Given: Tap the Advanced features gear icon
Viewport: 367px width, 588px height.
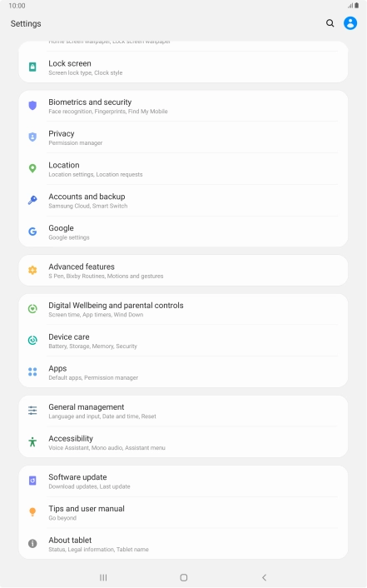Looking at the screenshot, I should [x=32, y=271].
